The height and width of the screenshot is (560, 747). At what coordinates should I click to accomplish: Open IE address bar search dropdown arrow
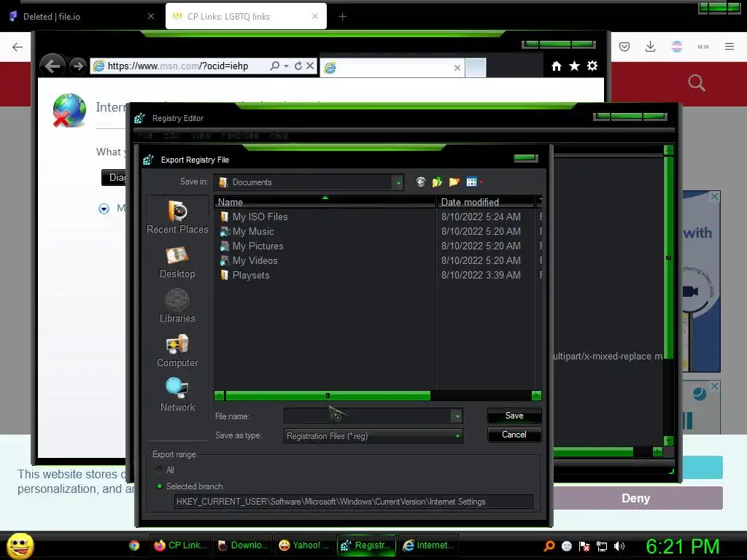286,66
